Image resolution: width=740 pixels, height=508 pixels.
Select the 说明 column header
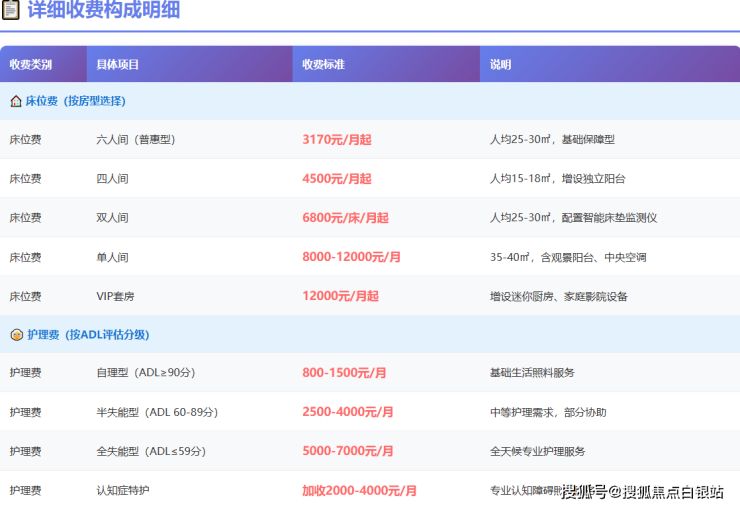point(501,64)
